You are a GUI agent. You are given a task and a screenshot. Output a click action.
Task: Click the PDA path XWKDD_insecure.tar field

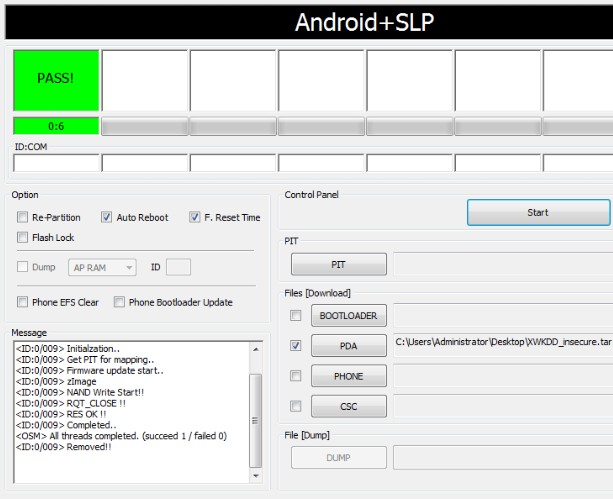(x=503, y=346)
